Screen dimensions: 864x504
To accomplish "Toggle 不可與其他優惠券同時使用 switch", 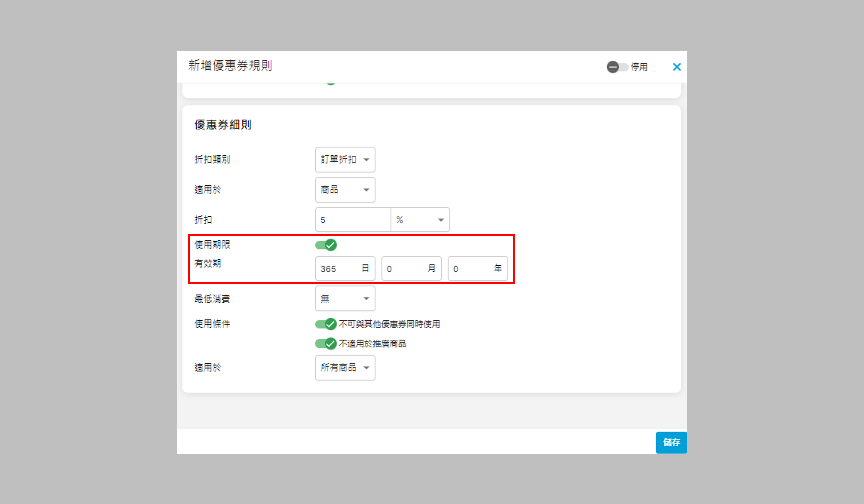I will pos(326,324).
